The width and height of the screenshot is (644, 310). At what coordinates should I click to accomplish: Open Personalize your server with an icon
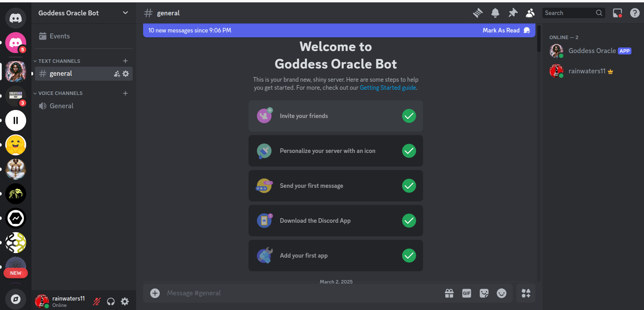click(x=336, y=151)
